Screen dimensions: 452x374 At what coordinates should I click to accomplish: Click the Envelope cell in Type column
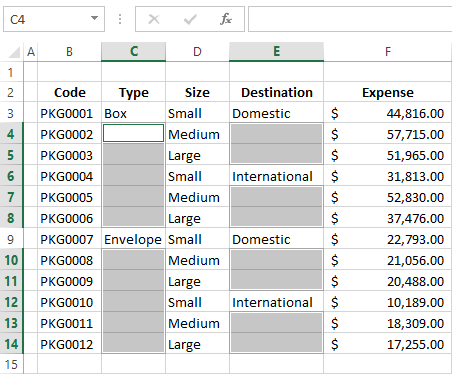[x=133, y=239]
